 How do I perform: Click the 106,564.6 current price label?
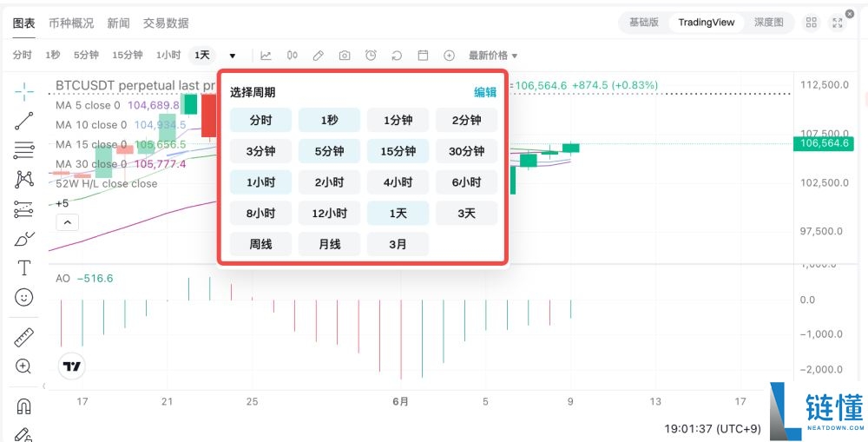click(x=823, y=144)
